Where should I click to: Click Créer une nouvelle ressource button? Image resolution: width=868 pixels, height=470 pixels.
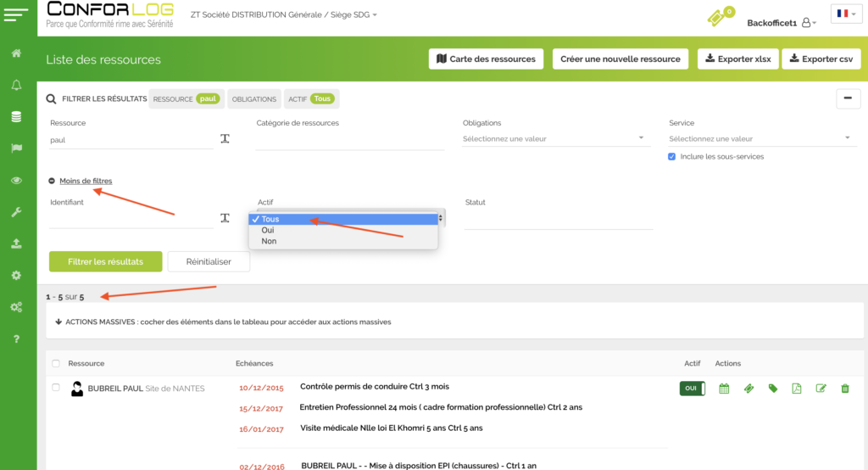pyautogui.click(x=620, y=59)
